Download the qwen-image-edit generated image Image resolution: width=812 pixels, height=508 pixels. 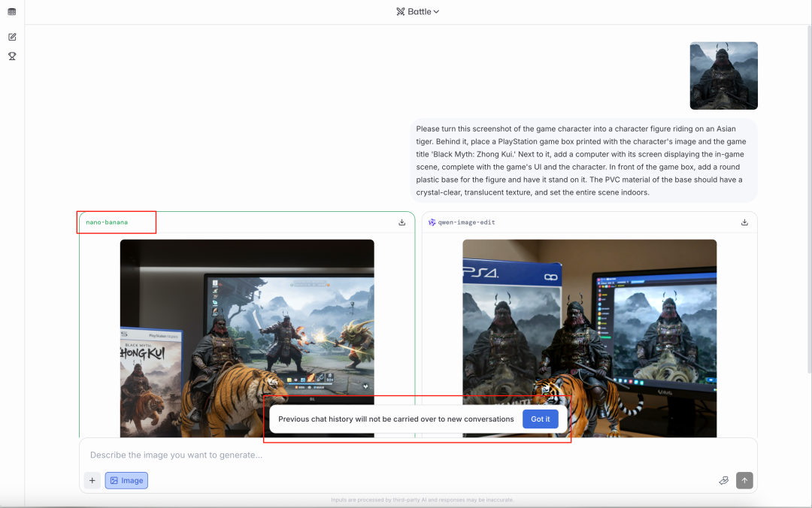tap(744, 222)
